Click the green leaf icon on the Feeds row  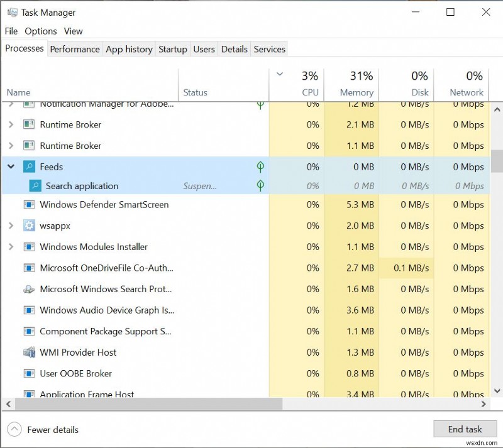pos(260,167)
